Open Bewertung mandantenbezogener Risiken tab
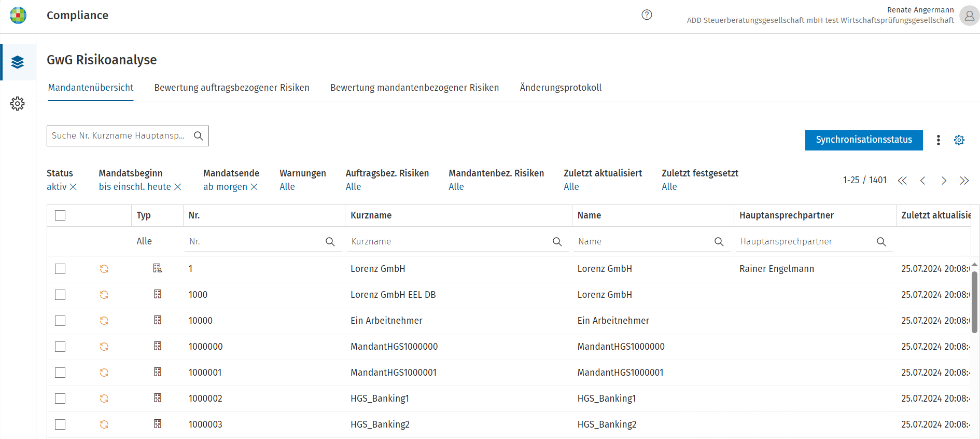Image resolution: width=980 pixels, height=439 pixels. 415,88
